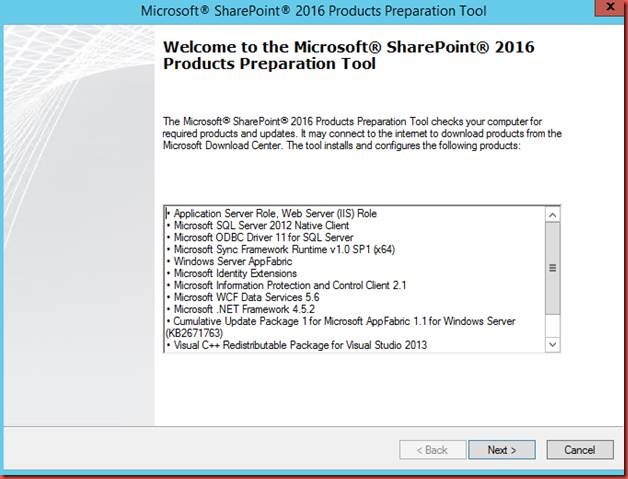Click the Next button
The width and height of the screenshot is (628, 479).
click(502, 450)
